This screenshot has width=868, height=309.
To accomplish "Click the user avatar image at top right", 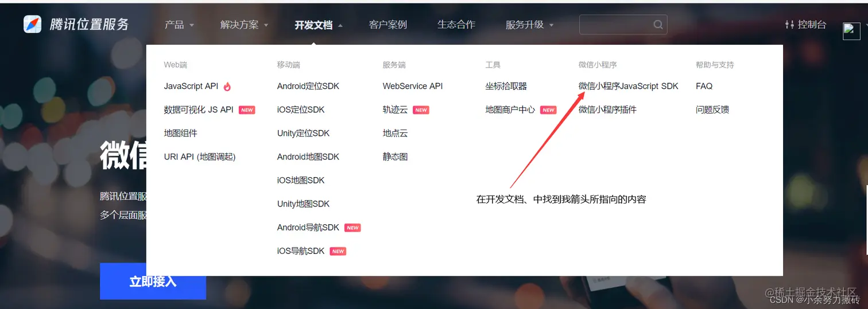I will coord(851,31).
